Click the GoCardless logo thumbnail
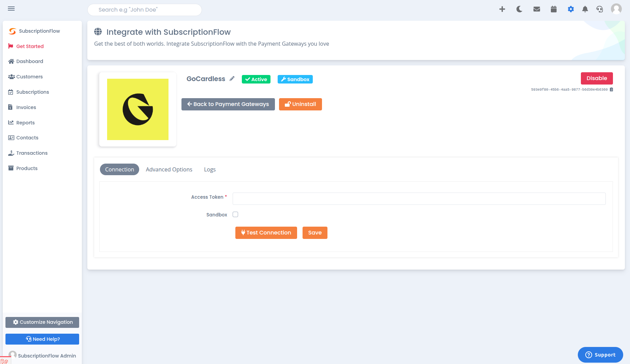The width and height of the screenshot is (630, 364). coord(138,109)
